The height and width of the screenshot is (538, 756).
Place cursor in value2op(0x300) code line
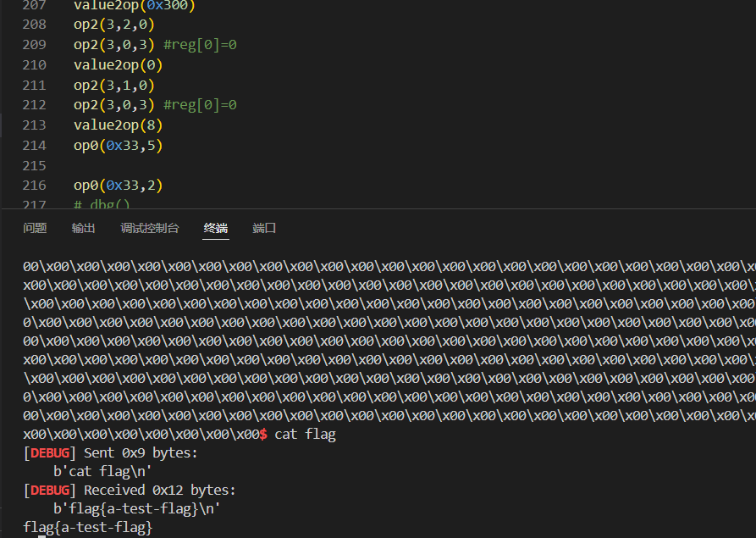click(134, 5)
